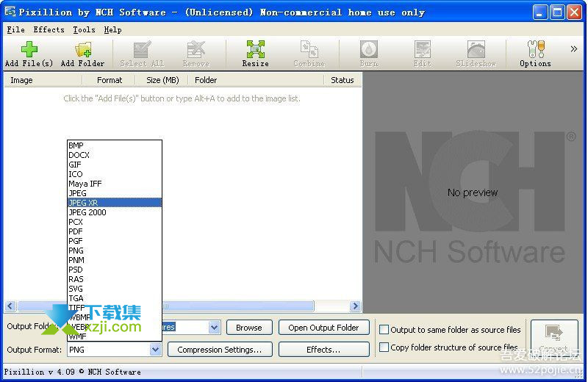Click the Output Format combo box arrow
This screenshot has width=588, height=382.
155,350
